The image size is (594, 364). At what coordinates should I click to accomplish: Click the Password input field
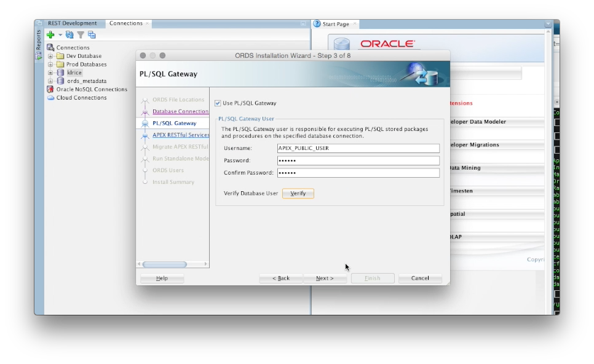pyautogui.click(x=358, y=160)
